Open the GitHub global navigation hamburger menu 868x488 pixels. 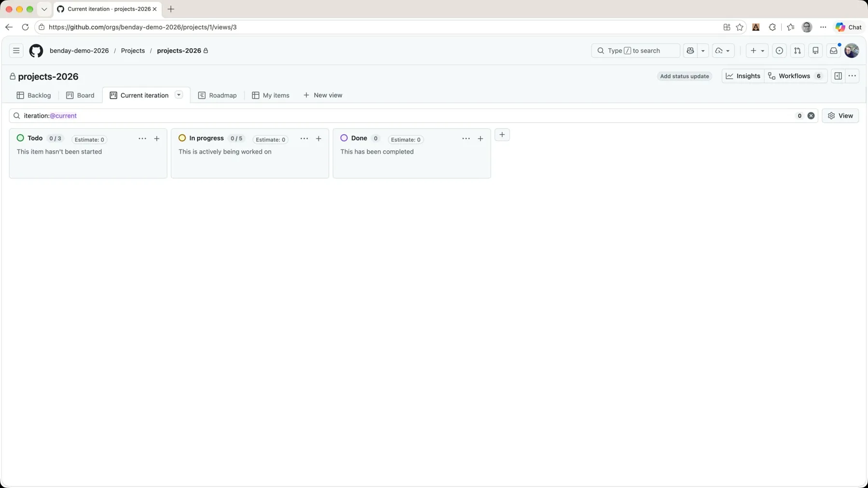tap(16, 51)
